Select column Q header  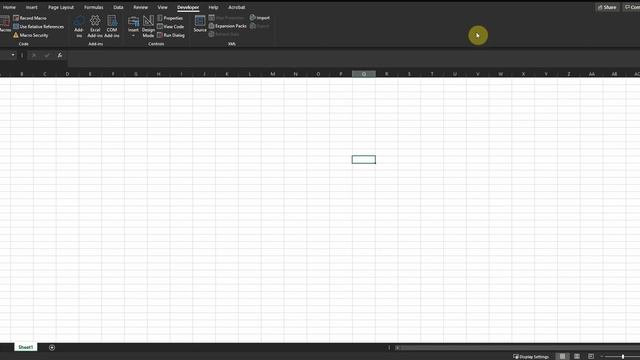click(364, 74)
